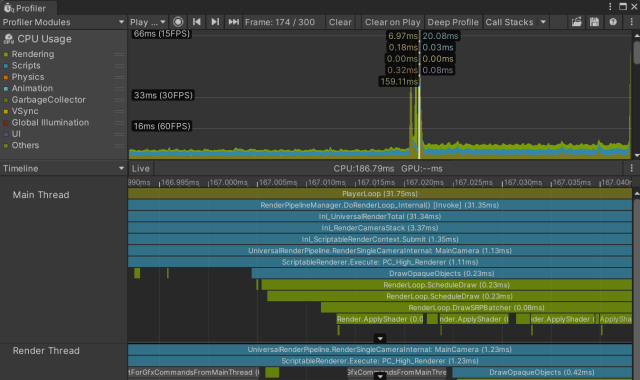Click the CPU Usage module icon
Image resolution: width=640 pixels, height=380 pixels.
click(9, 39)
